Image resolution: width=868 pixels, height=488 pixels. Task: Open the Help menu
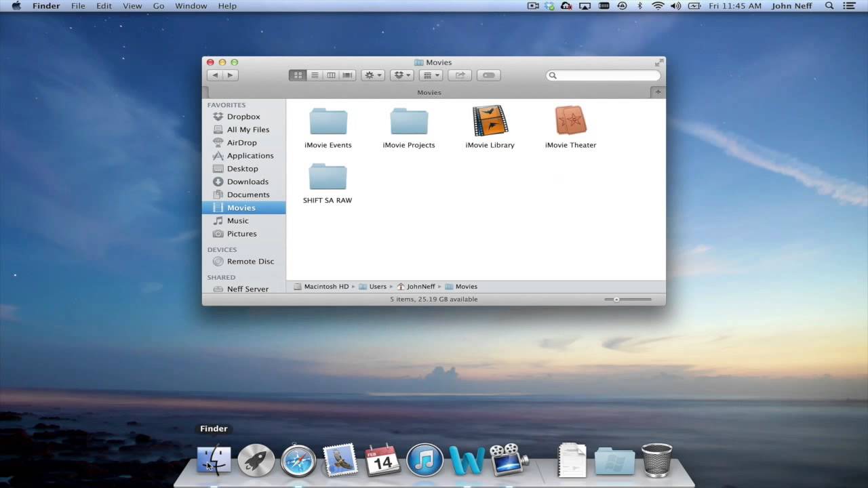pos(227,6)
